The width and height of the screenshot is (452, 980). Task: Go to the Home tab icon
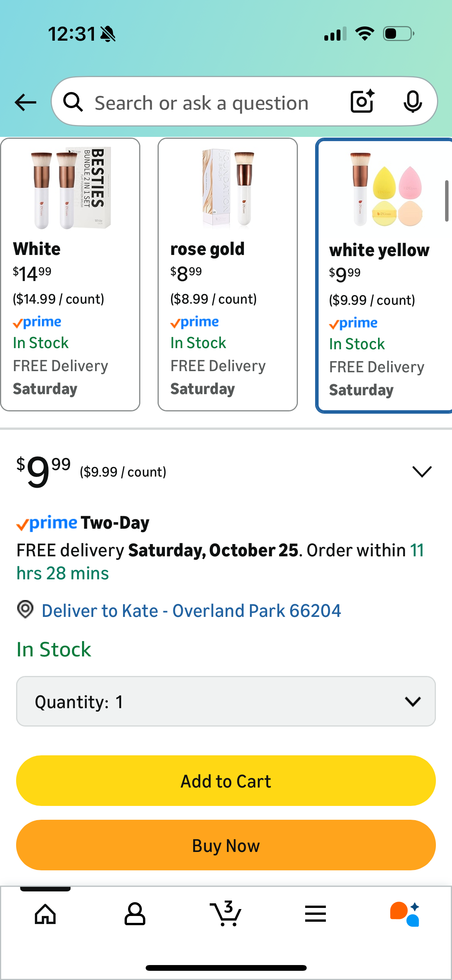tap(45, 914)
